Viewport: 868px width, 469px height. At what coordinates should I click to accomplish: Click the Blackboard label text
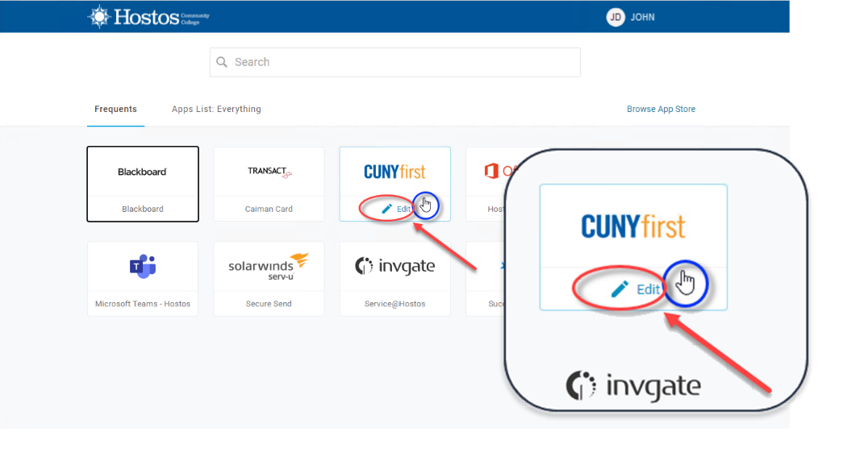143,209
